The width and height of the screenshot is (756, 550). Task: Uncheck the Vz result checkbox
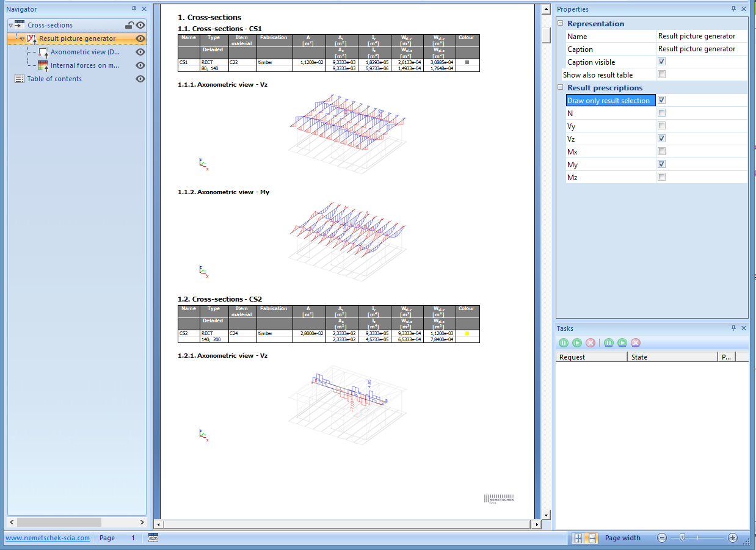(x=661, y=139)
